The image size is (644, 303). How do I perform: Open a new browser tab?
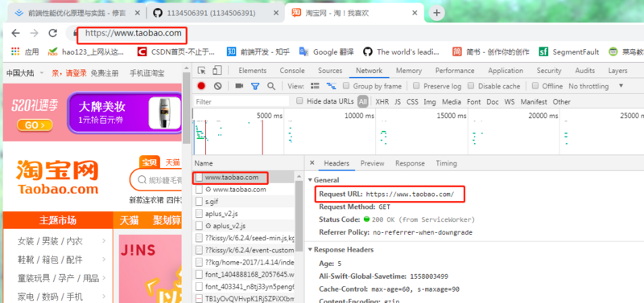(x=436, y=13)
